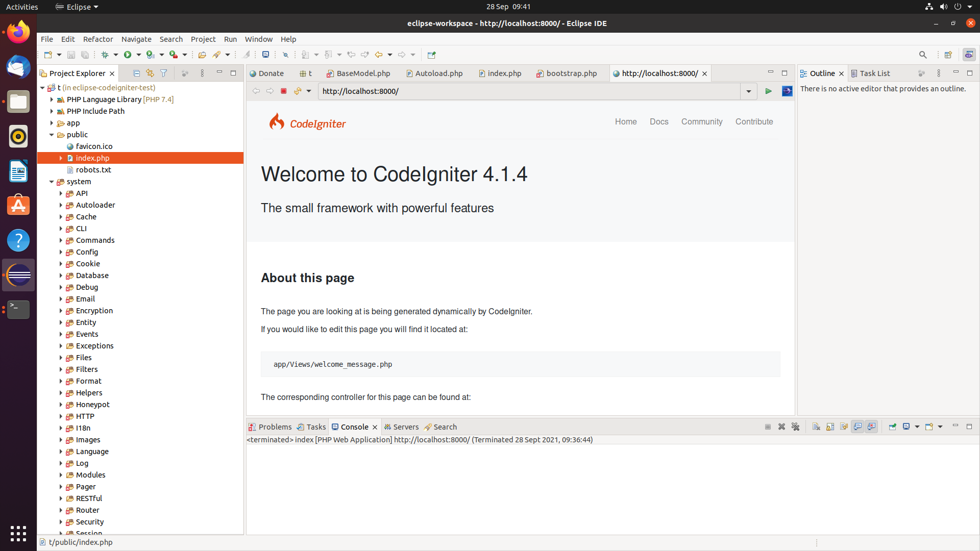Click Activities in the top bar
The width and height of the screenshot is (980, 551).
coord(22,7)
